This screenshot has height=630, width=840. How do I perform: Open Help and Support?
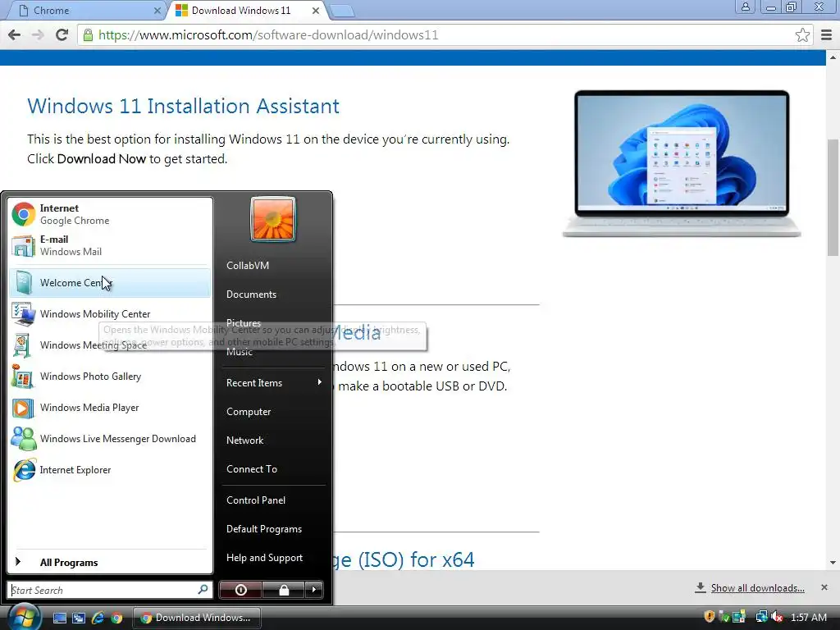pyautogui.click(x=265, y=558)
